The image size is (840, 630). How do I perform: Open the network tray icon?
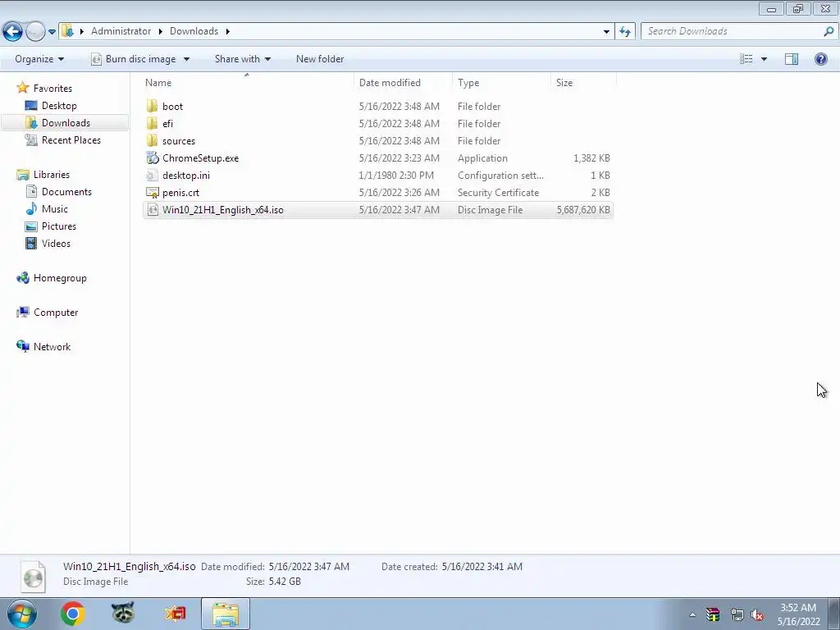737,614
